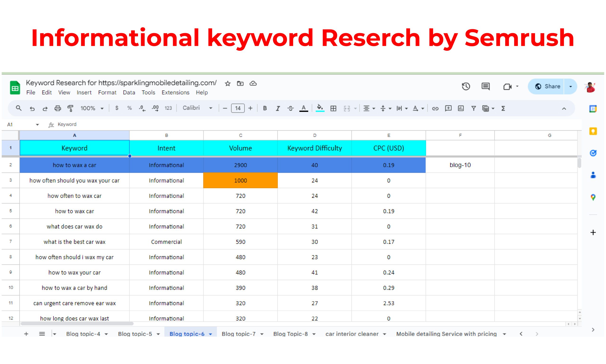The image size is (606, 364).
Task: Increase font size with plus button
Action: point(250,108)
